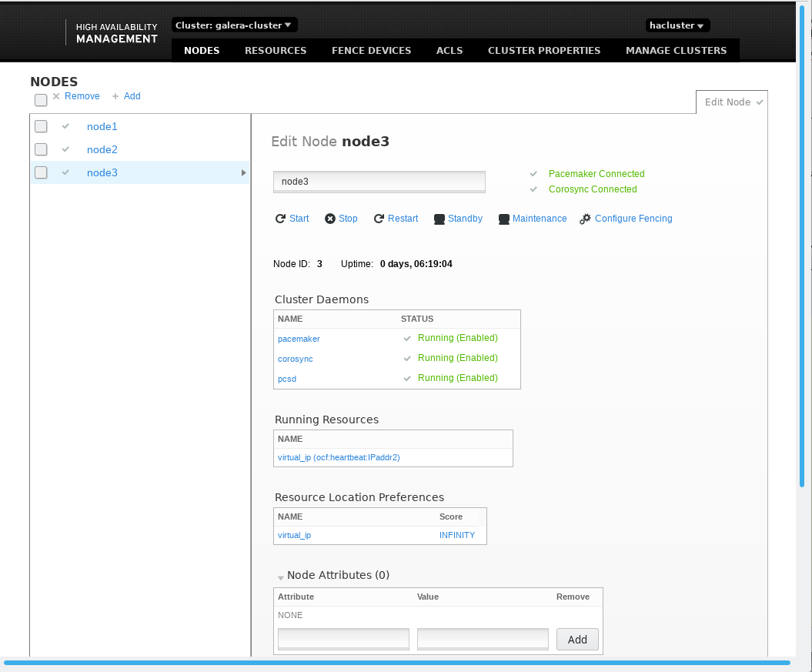Screen dimensions: 812x672
Task: Click the Standby link
Action: pyautogui.click(x=465, y=219)
